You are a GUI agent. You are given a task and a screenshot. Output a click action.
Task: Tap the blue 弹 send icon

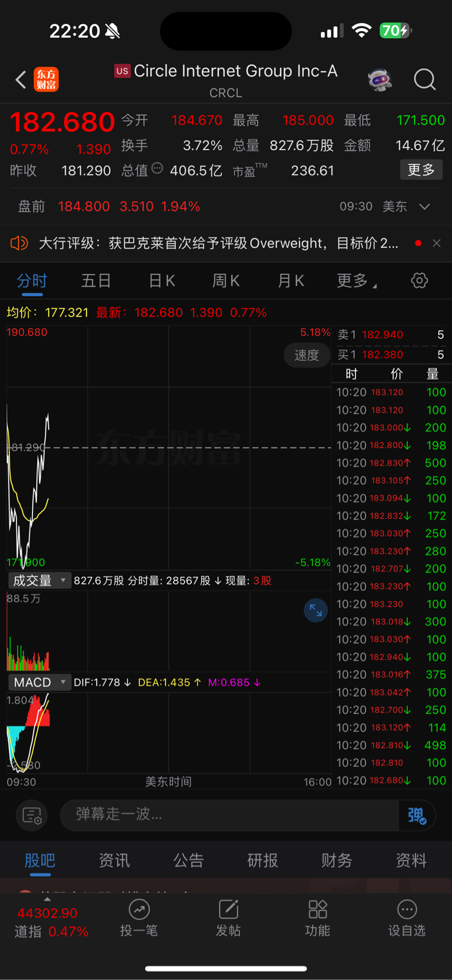[x=417, y=815]
